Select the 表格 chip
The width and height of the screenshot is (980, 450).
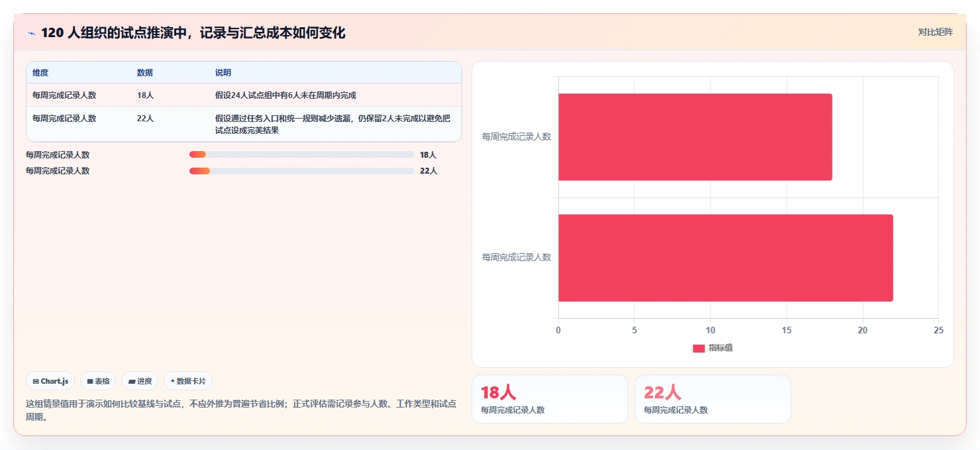pos(98,381)
